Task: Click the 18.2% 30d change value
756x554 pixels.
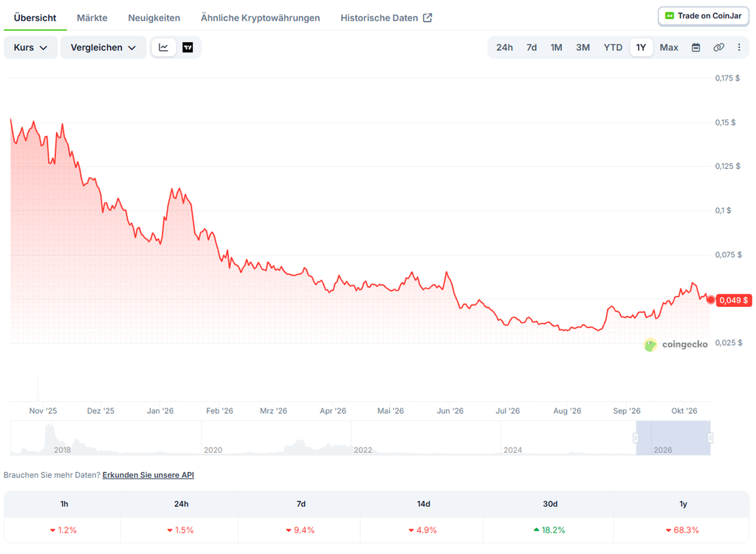Action: pos(549,530)
